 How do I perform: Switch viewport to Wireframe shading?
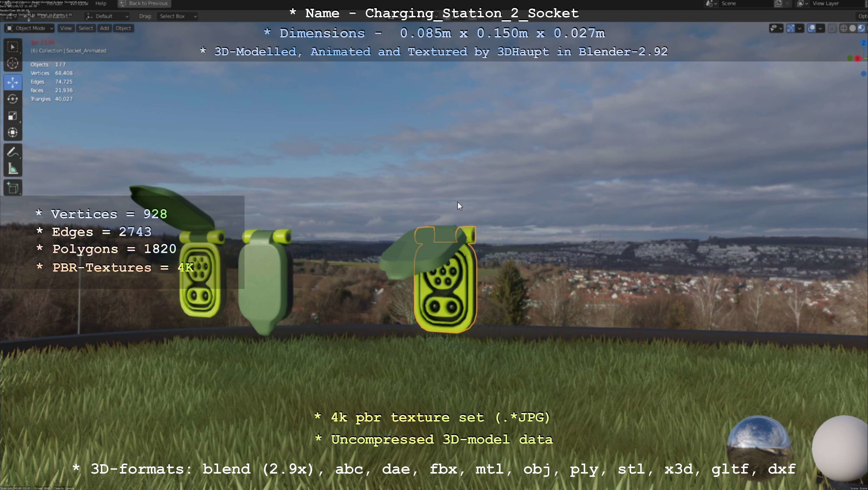843,28
